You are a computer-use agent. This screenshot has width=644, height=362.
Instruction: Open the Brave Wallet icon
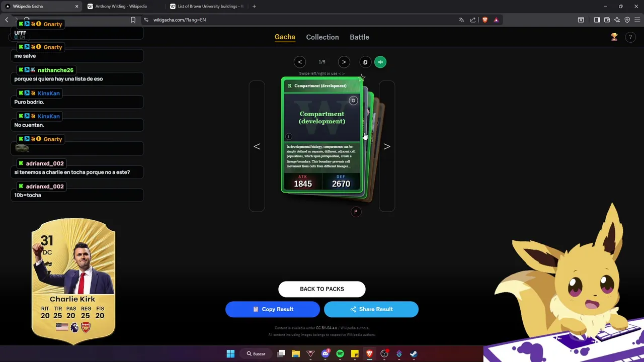tap(607, 20)
